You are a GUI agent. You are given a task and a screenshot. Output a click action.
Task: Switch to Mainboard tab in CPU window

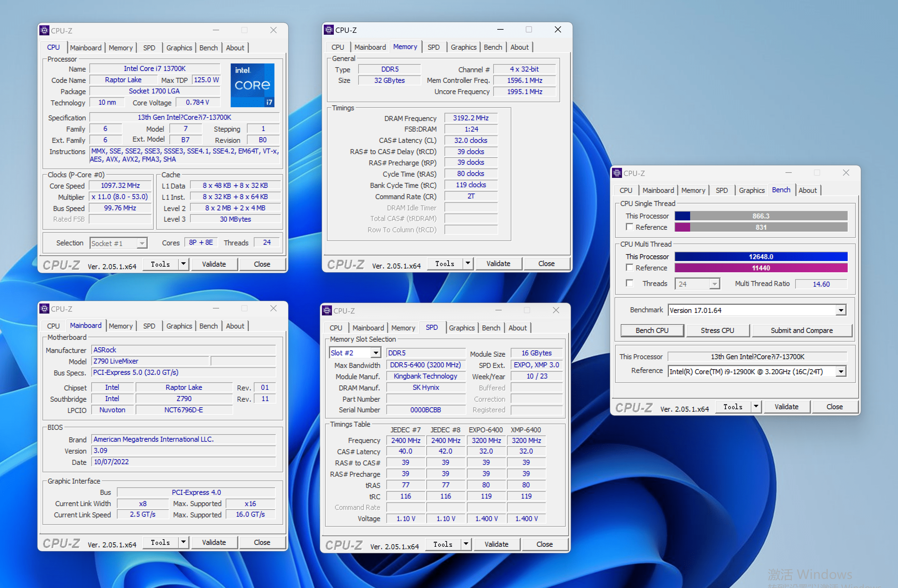pyautogui.click(x=86, y=48)
